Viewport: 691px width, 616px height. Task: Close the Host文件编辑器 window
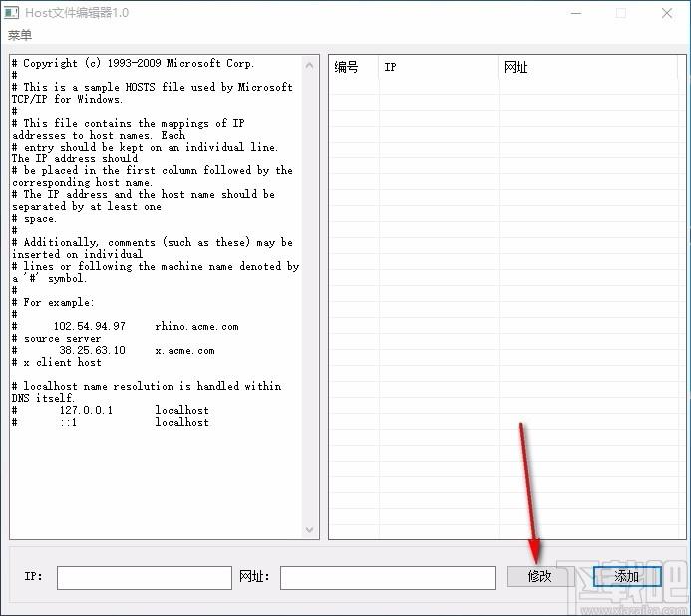[667, 13]
